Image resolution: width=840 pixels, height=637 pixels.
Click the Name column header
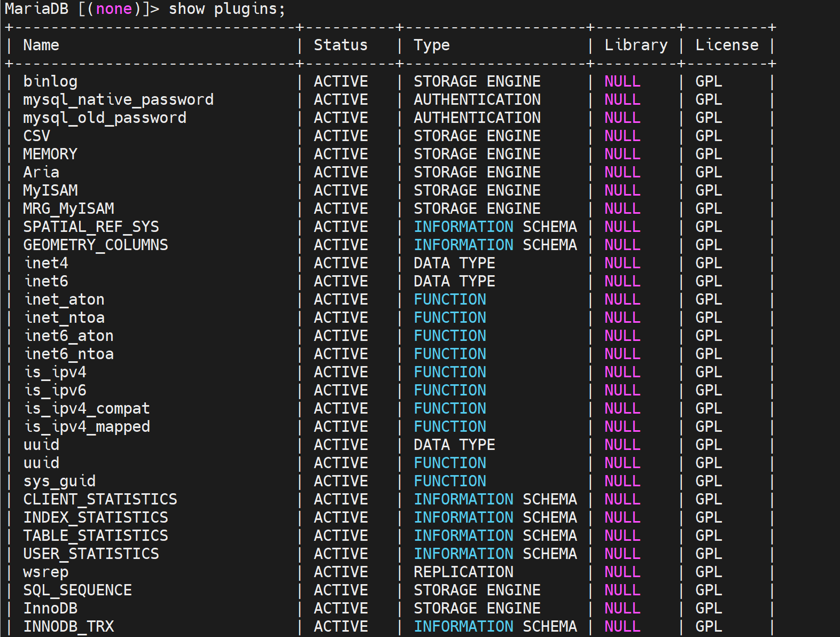coord(41,45)
